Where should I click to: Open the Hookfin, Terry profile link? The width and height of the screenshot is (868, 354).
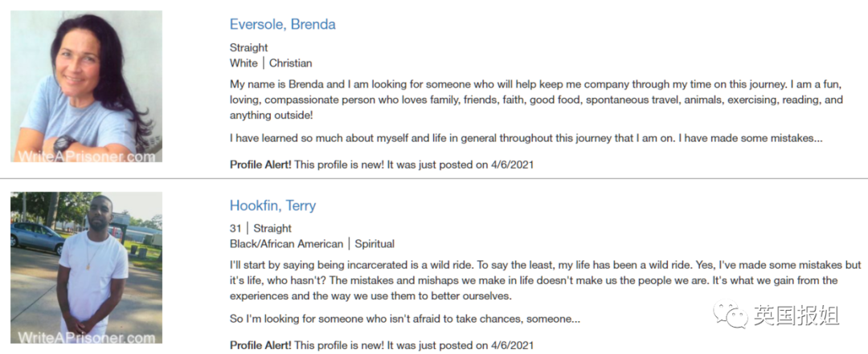[x=273, y=205]
